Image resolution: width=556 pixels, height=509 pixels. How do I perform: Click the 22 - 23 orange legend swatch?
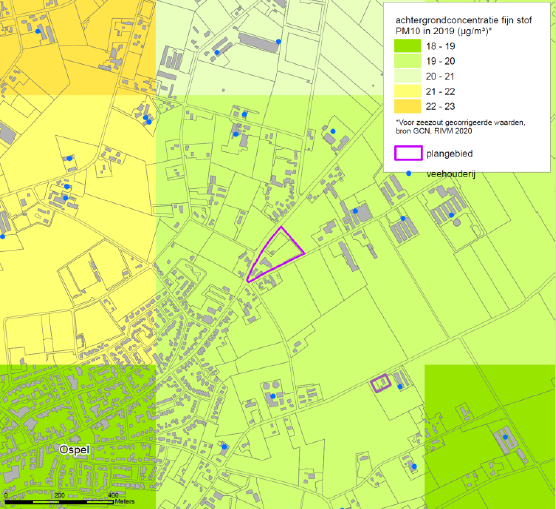pyautogui.click(x=407, y=106)
